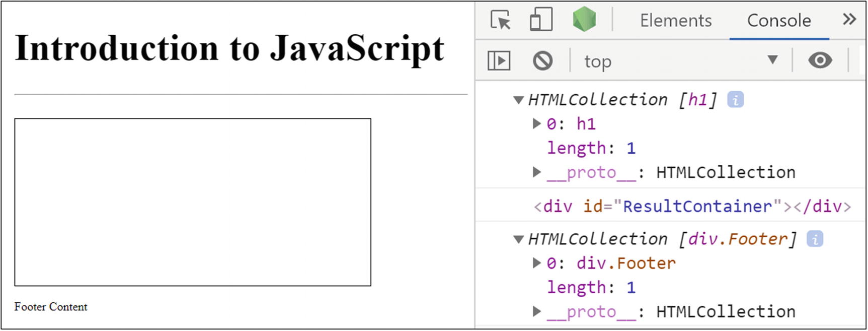This screenshot has width=868, height=331.
Task: Collapse the HTMLCollection [div.Footer] entry
Action: [x=518, y=239]
